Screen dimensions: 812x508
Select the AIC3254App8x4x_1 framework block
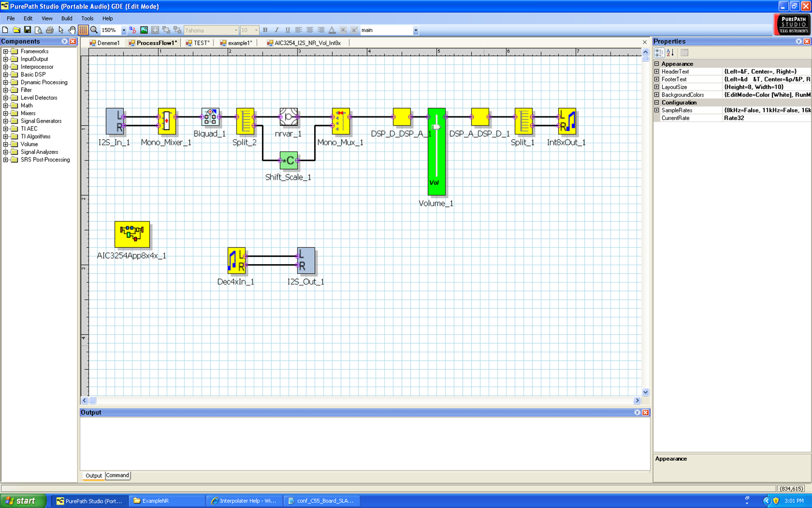pyautogui.click(x=132, y=234)
